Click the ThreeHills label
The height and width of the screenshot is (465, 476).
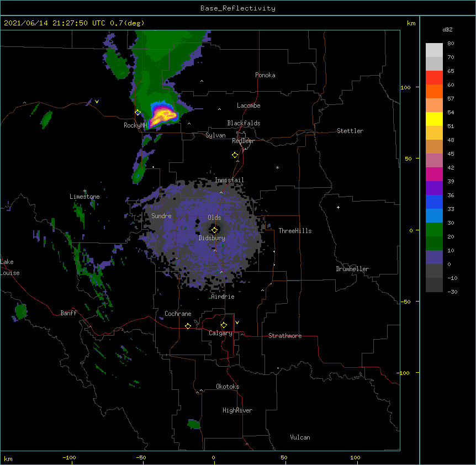click(295, 231)
